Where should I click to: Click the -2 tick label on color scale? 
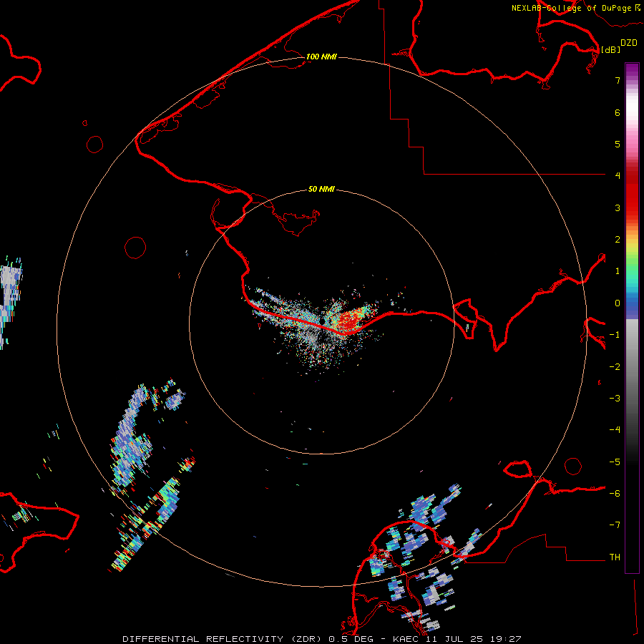click(x=615, y=367)
